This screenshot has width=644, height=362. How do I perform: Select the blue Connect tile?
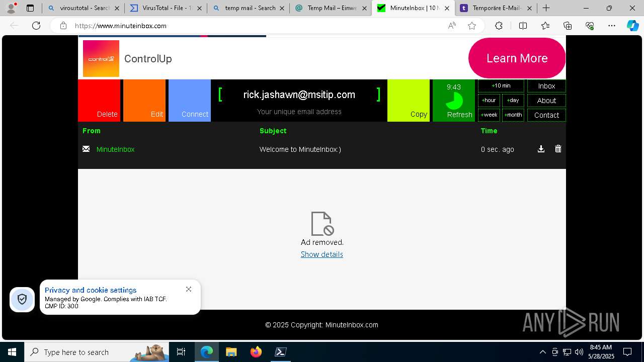[x=190, y=101]
